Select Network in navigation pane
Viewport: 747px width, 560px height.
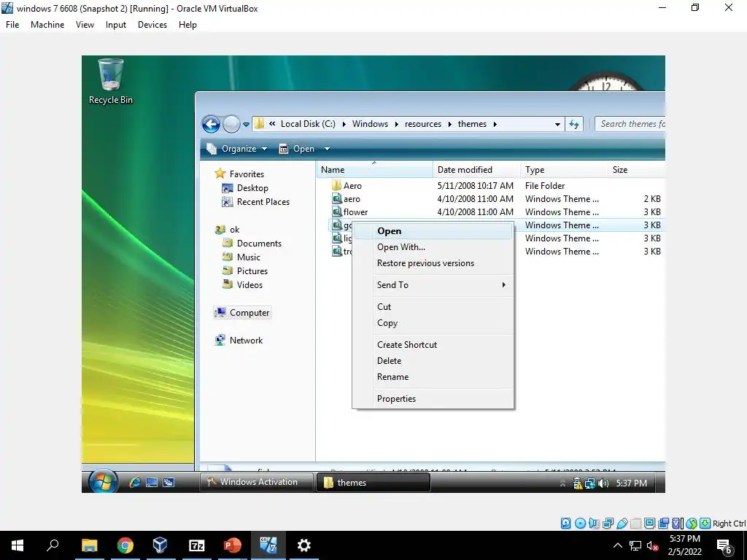[x=239, y=341]
